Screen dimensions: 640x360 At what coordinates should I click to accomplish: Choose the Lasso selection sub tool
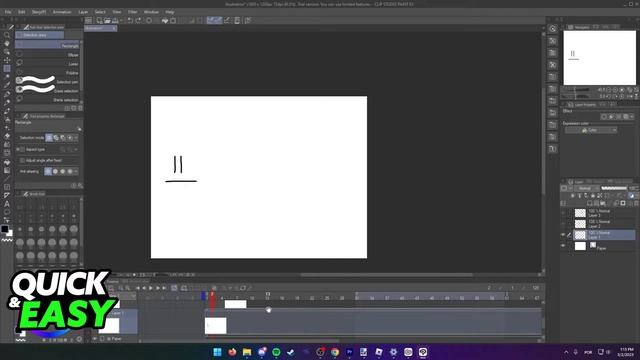pyautogui.click(x=47, y=64)
